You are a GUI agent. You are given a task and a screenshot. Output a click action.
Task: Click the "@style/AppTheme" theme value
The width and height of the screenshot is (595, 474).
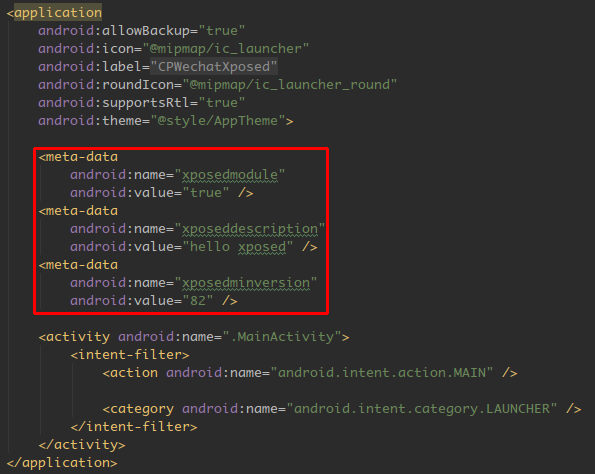pos(218,121)
